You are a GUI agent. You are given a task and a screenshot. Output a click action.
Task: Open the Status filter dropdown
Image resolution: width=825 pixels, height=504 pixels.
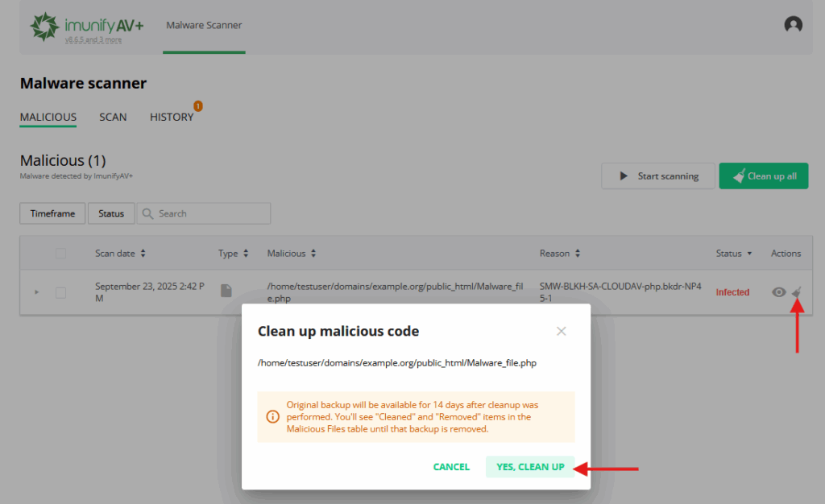tap(111, 213)
